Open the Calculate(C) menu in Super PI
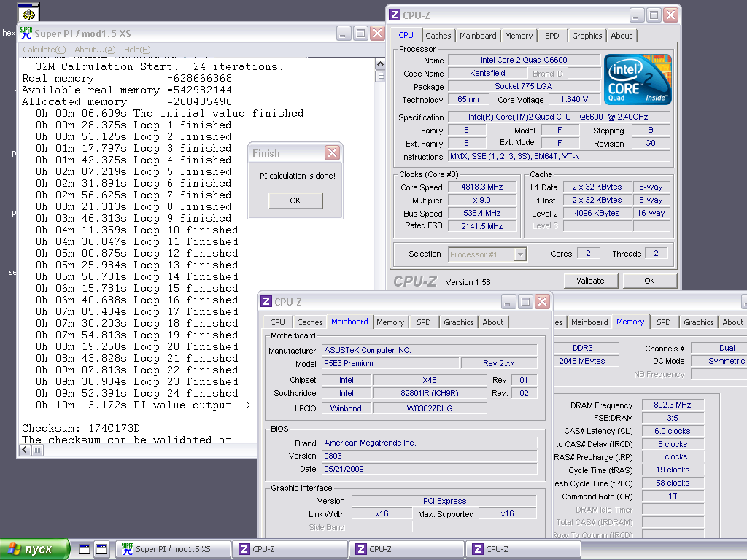The image size is (747, 560). (x=44, y=50)
